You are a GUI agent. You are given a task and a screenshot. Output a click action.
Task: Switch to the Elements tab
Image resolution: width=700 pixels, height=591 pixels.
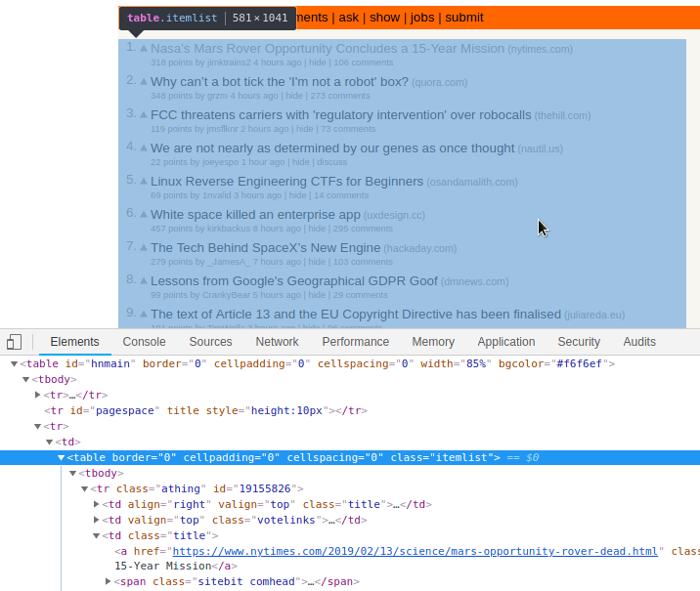pos(74,342)
